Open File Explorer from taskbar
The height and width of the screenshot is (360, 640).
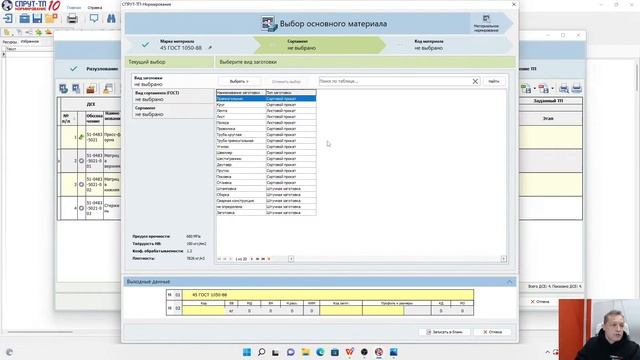tap(305, 352)
